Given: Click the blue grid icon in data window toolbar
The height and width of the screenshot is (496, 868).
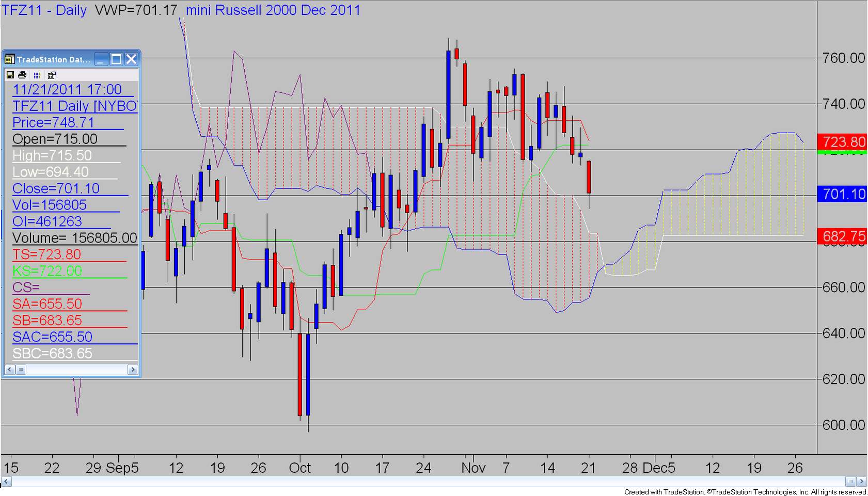Looking at the screenshot, I should click(x=37, y=75).
